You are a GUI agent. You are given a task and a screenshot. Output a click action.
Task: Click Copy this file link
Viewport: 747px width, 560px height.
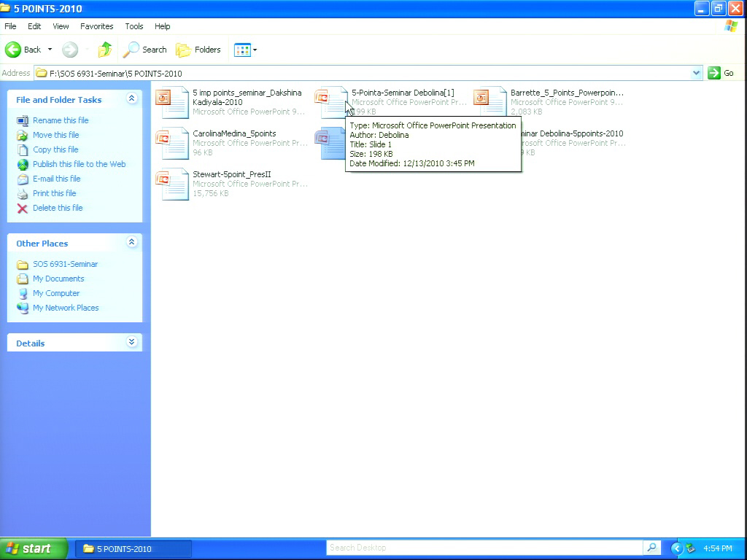[55, 149]
